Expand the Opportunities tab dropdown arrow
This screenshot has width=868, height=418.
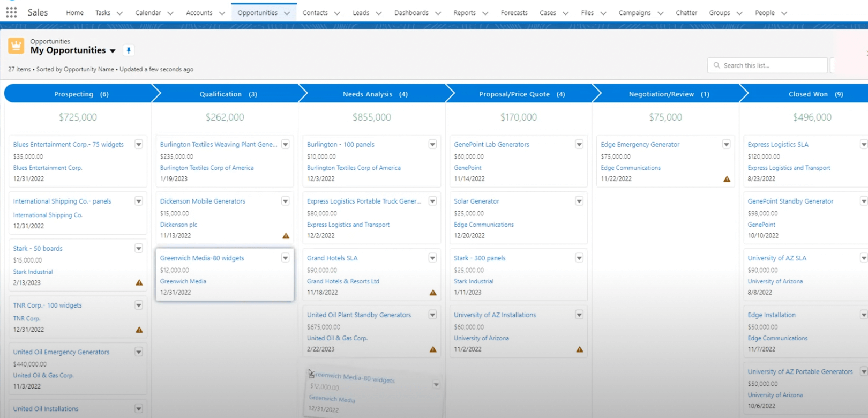287,13
